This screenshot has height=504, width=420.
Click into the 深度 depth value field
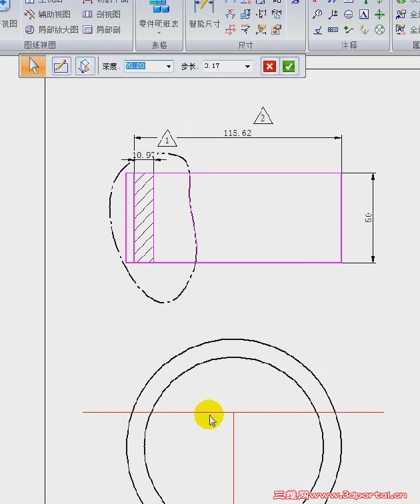tap(145, 66)
